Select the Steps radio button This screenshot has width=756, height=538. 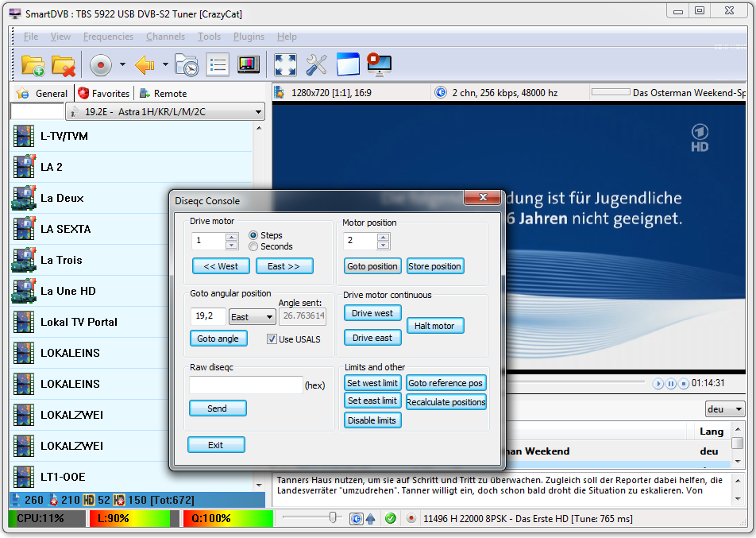pyautogui.click(x=253, y=235)
